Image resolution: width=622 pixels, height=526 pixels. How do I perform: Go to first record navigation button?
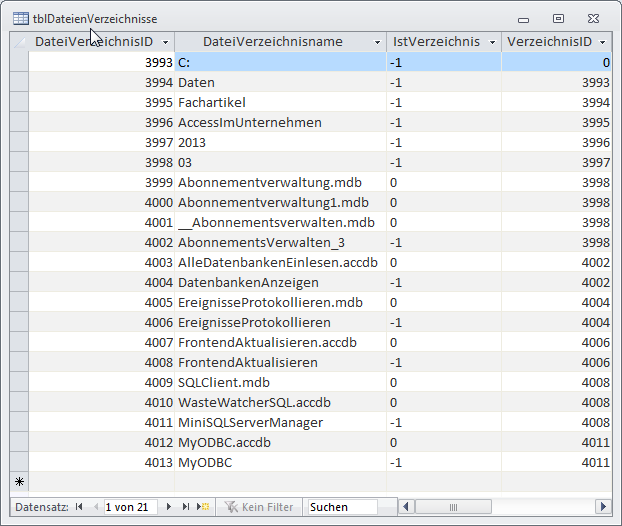79,507
